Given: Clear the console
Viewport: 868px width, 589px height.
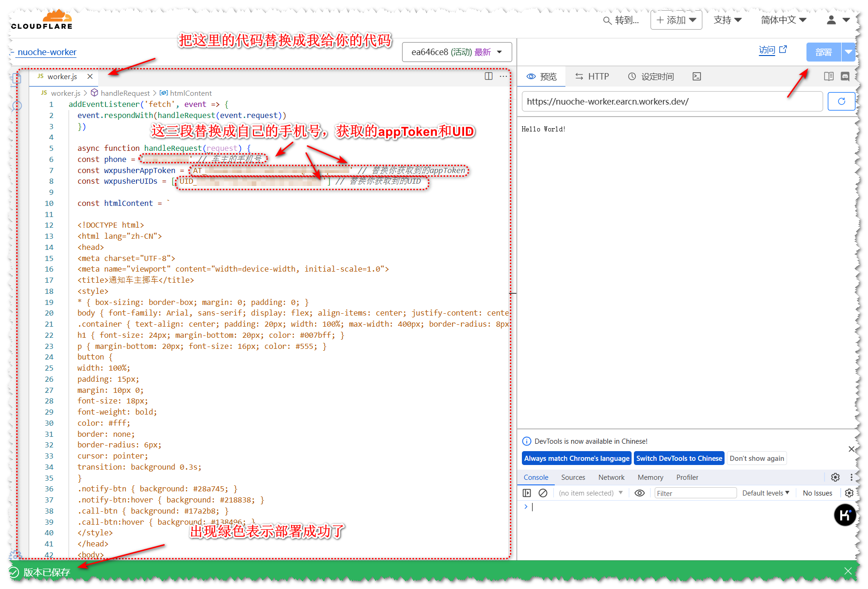Looking at the screenshot, I should [x=543, y=493].
